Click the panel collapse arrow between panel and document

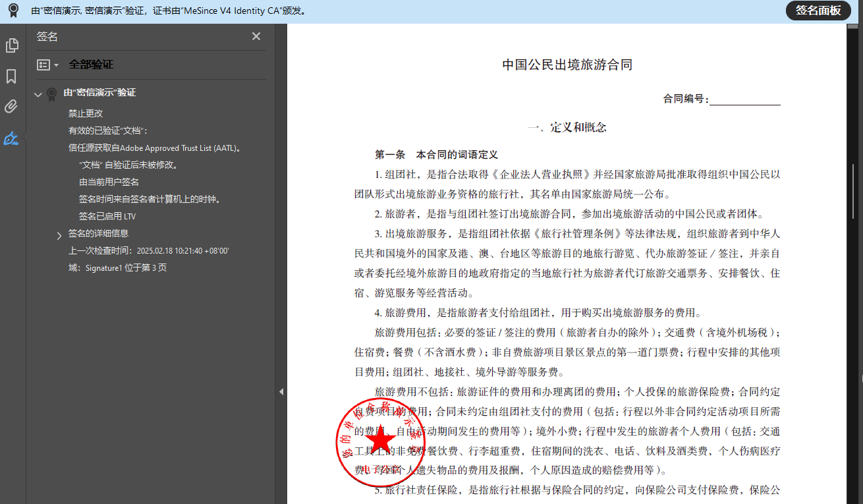click(x=282, y=391)
